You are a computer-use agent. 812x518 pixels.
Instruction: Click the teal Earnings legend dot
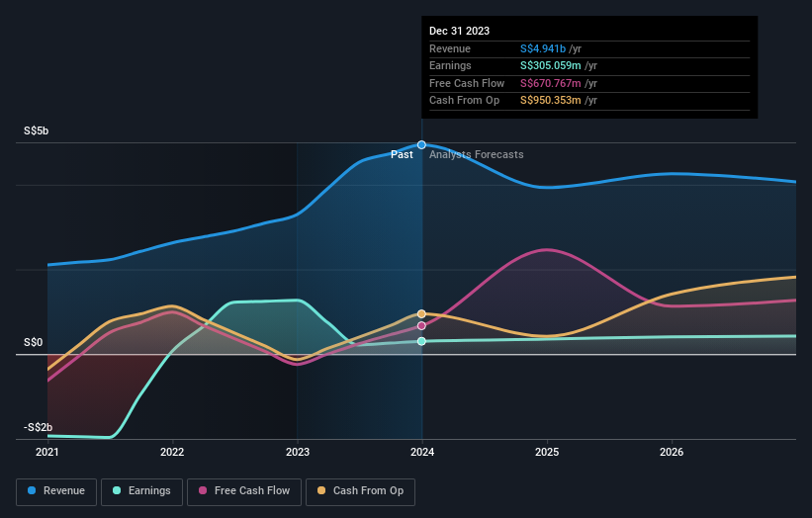pyautogui.click(x=117, y=490)
